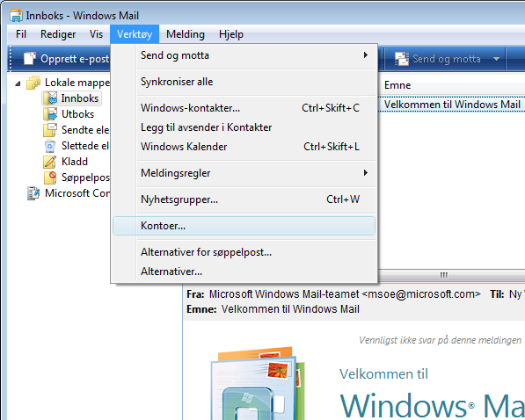Select the Velkommen til Windows Mail message

tap(452, 105)
